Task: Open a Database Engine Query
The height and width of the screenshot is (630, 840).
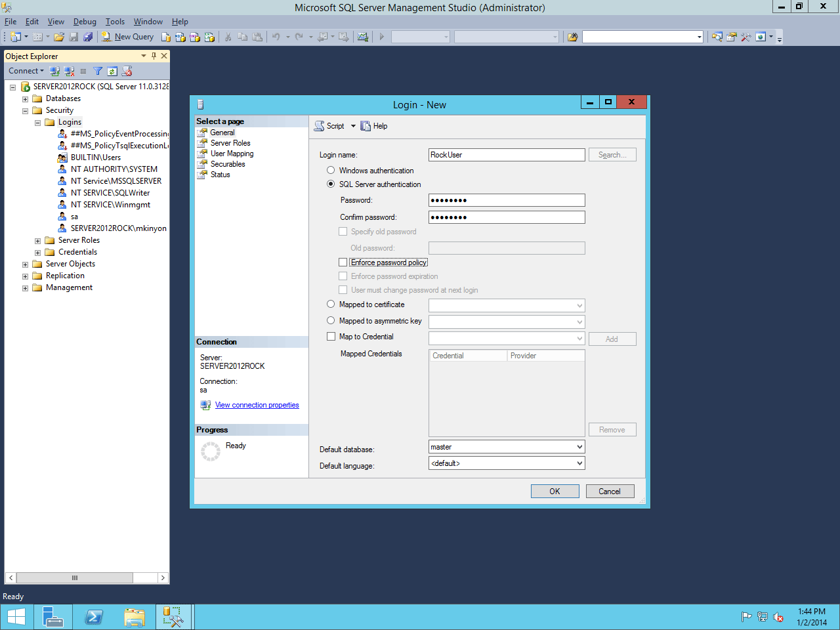Action: click(x=166, y=37)
